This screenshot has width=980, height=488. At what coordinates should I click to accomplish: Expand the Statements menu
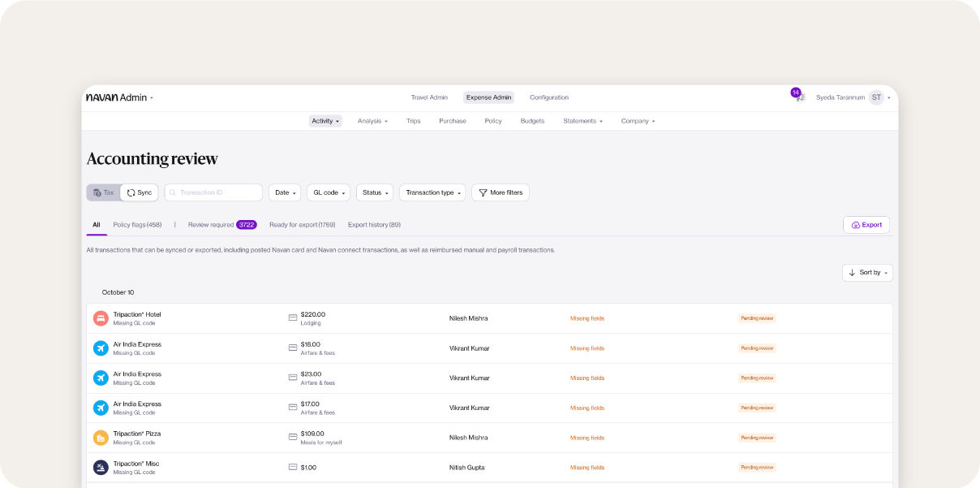coord(583,121)
